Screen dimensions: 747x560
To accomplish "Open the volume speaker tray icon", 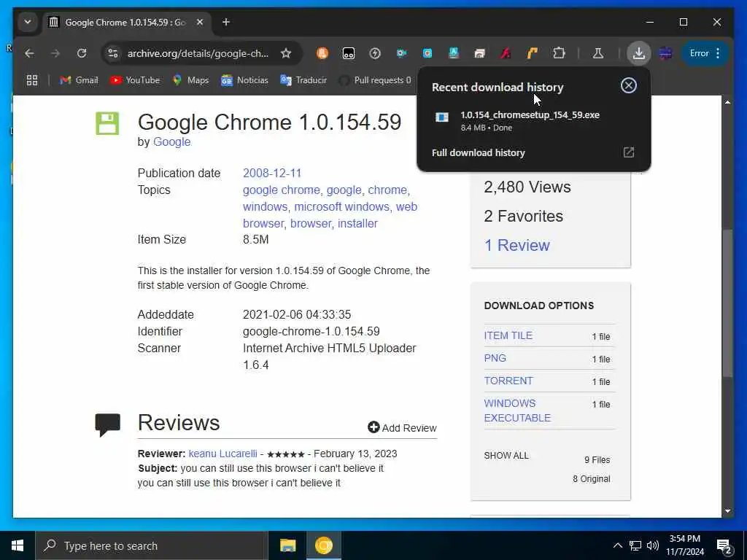I will 653,545.
